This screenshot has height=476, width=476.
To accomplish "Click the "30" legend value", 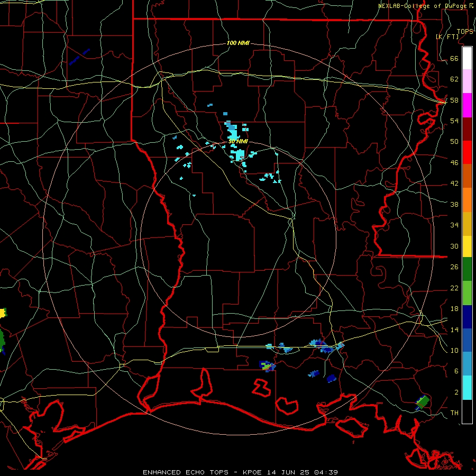I will click(454, 246).
